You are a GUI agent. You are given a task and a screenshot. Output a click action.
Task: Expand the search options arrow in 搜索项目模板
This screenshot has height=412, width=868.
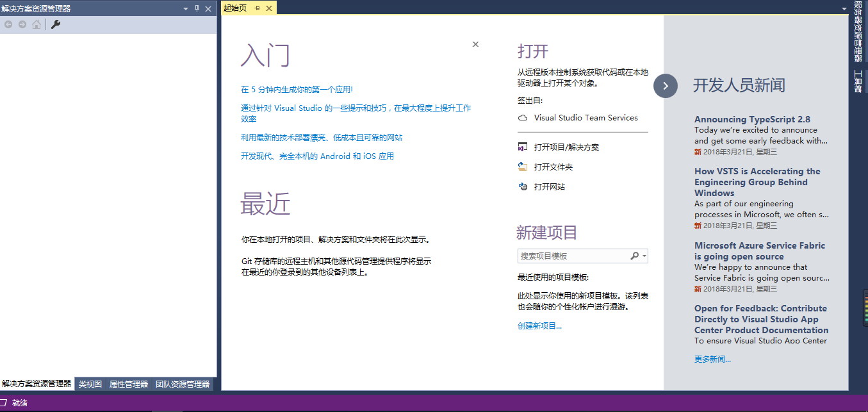644,256
